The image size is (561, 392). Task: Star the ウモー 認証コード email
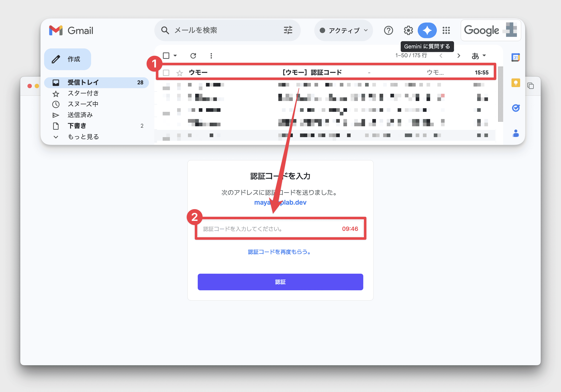(x=180, y=73)
